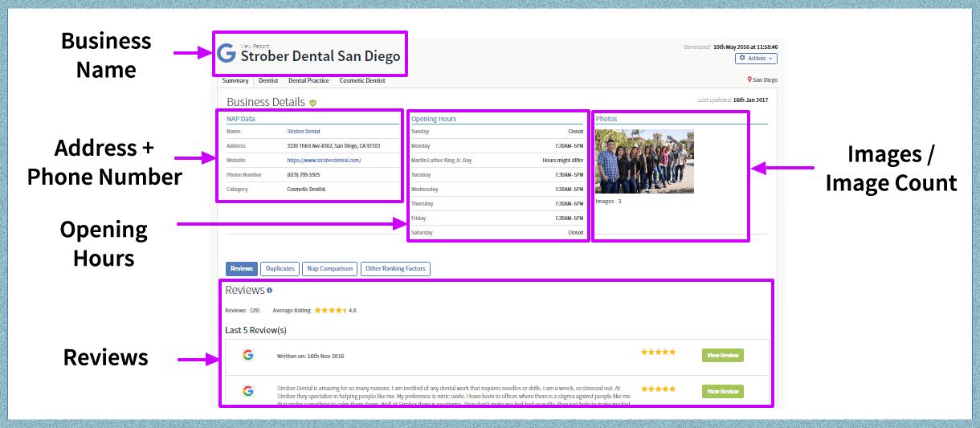Image resolution: width=980 pixels, height=428 pixels.
Task: Click five-star rating of 'amazing' review
Action: (x=658, y=389)
